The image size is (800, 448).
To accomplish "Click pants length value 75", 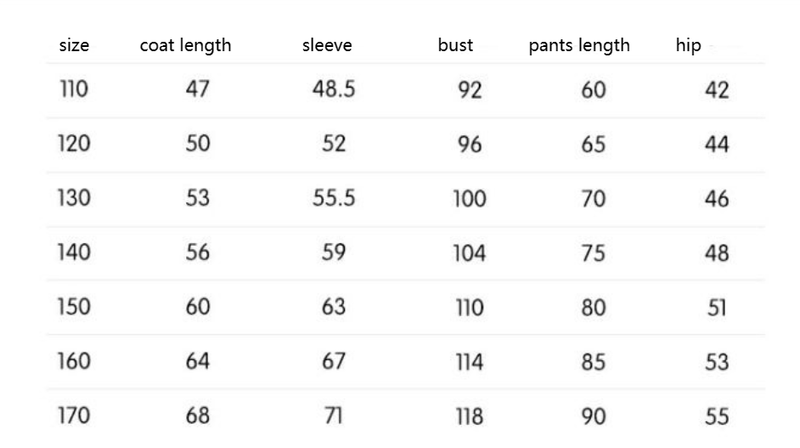I will 593,253.
